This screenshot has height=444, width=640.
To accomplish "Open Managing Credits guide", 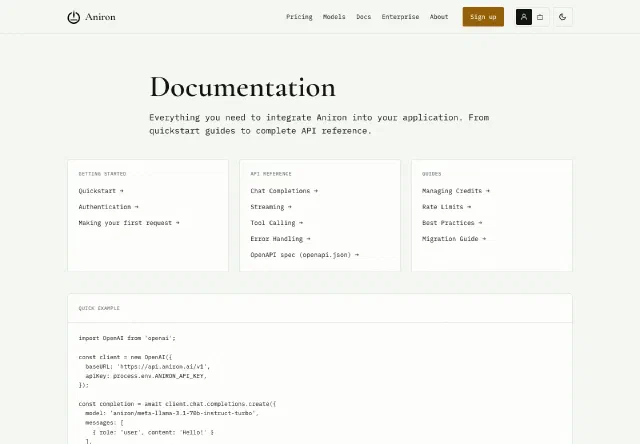I will tap(456, 191).
